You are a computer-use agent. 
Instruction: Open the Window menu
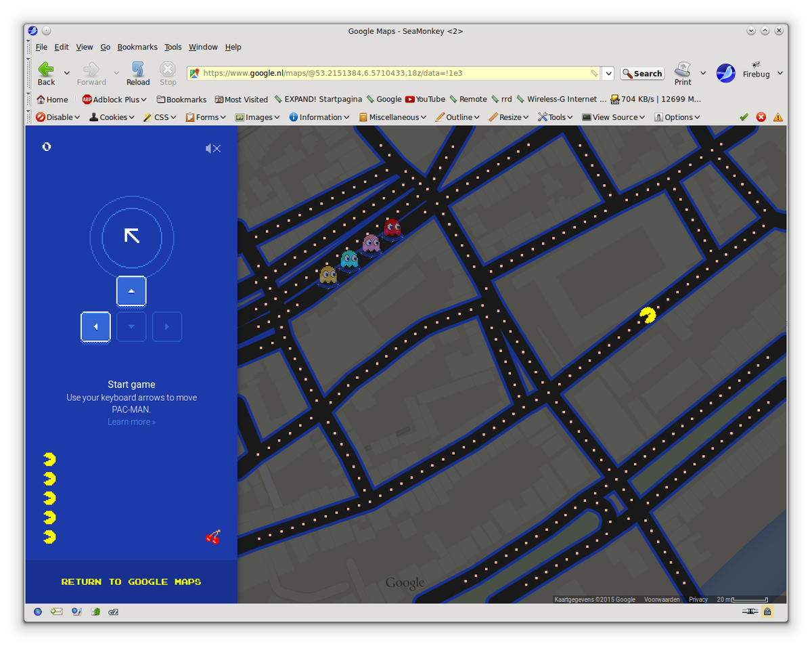click(203, 47)
